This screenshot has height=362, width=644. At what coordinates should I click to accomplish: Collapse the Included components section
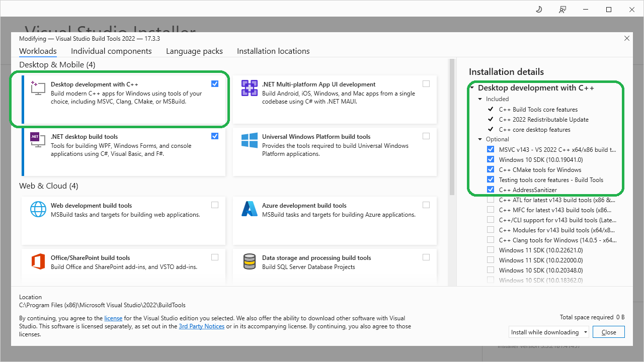pyautogui.click(x=480, y=99)
